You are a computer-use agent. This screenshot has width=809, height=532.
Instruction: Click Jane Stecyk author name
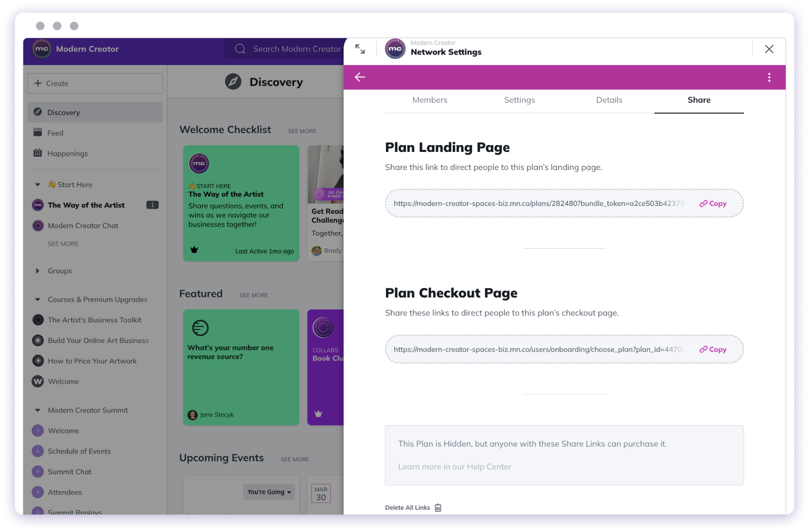point(217,415)
